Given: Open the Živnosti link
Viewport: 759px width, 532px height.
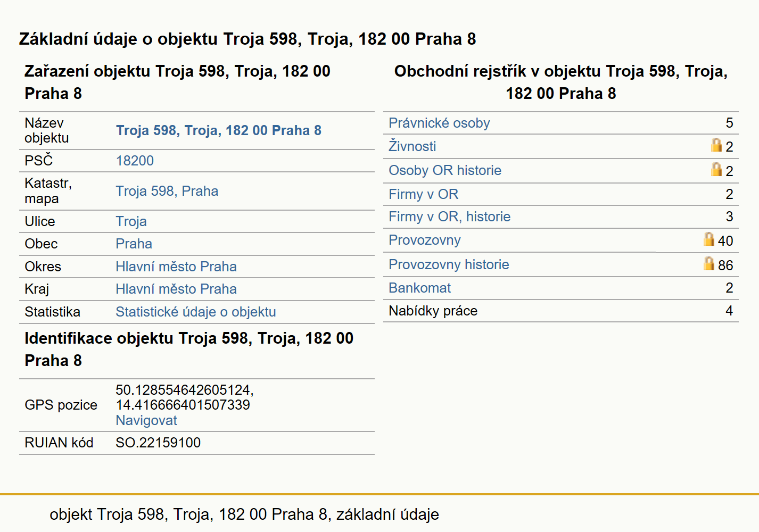Looking at the screenshot, I should (x=412, y=146).
